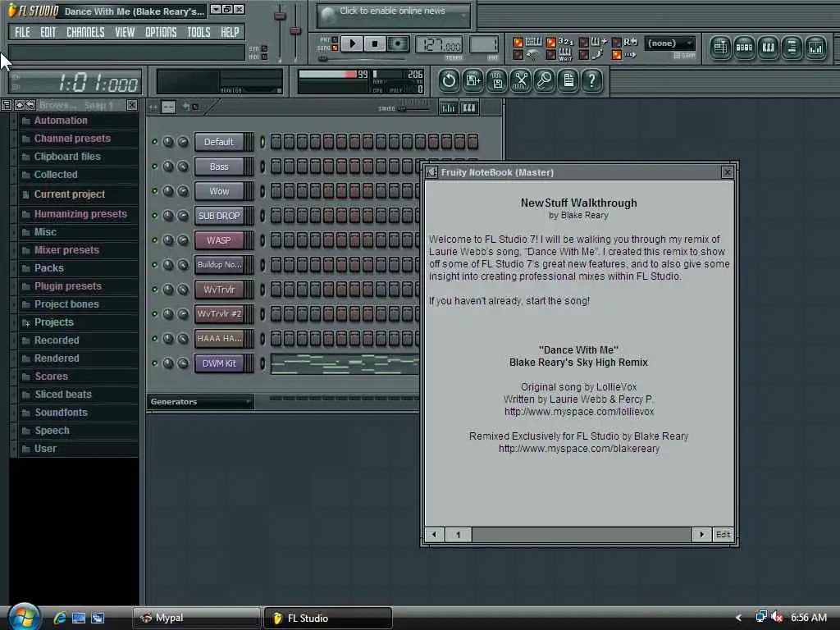Click Internet Explorer icon in taskbar
Viewport: 840px width, 630px height.
[x=59, y=618]
